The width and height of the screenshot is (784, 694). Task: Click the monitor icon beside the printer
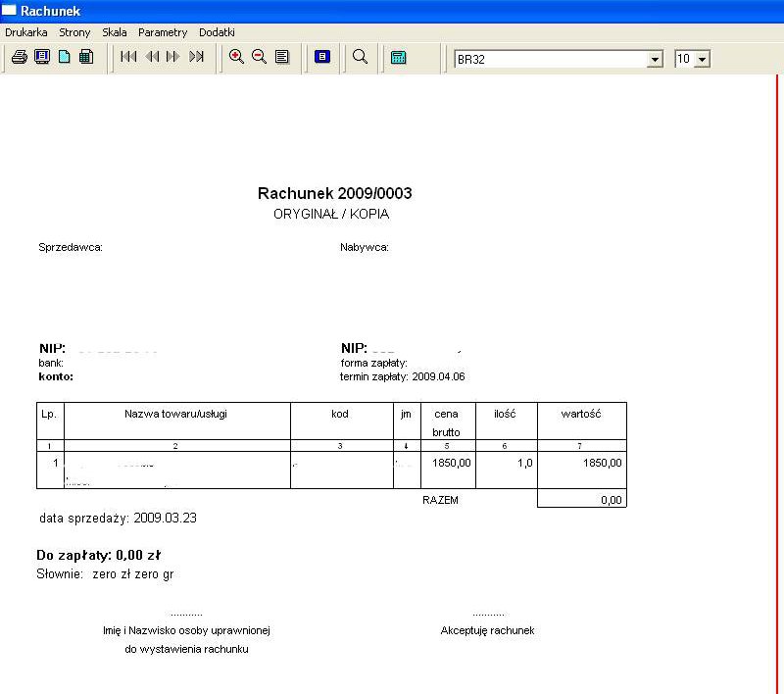click(42, 57)
